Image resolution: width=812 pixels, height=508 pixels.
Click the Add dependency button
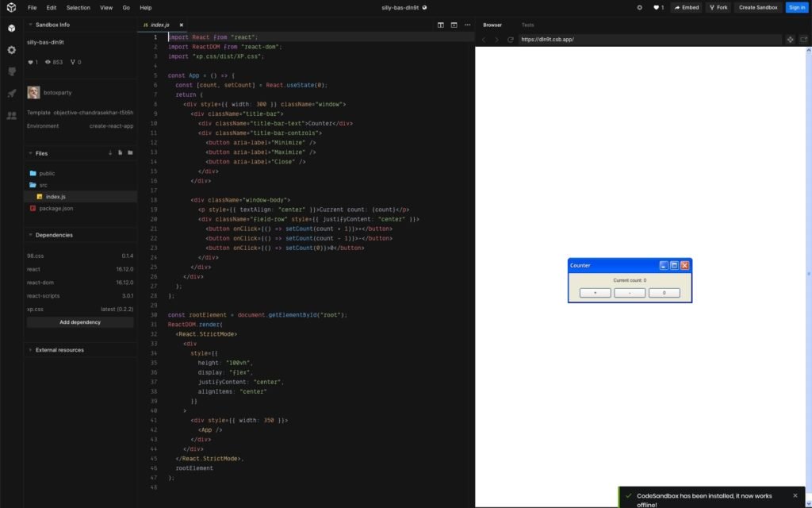[80, 322]
